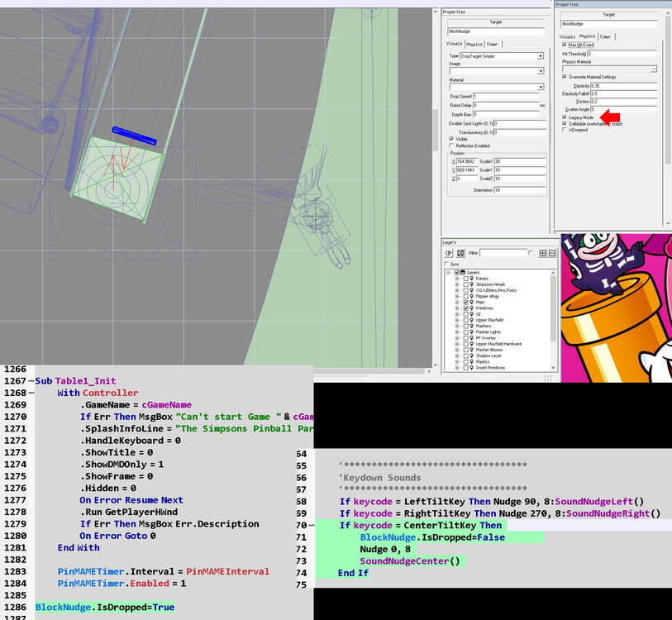672x620 pixels.
Task: Click the right Properties panel vertical scrollbar
Action: pos(668,118)
